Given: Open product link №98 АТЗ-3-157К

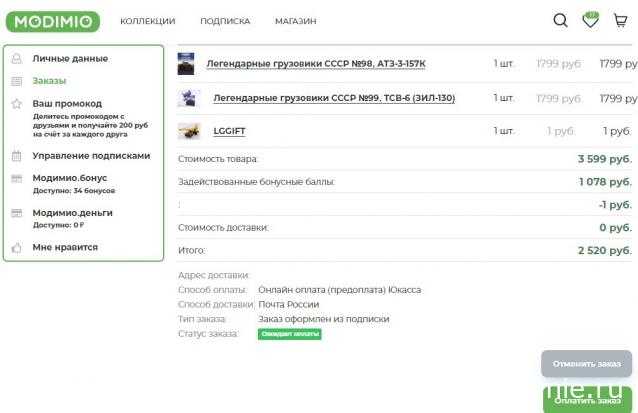Looking at the screenshot, I should click(x=316, y=64).
